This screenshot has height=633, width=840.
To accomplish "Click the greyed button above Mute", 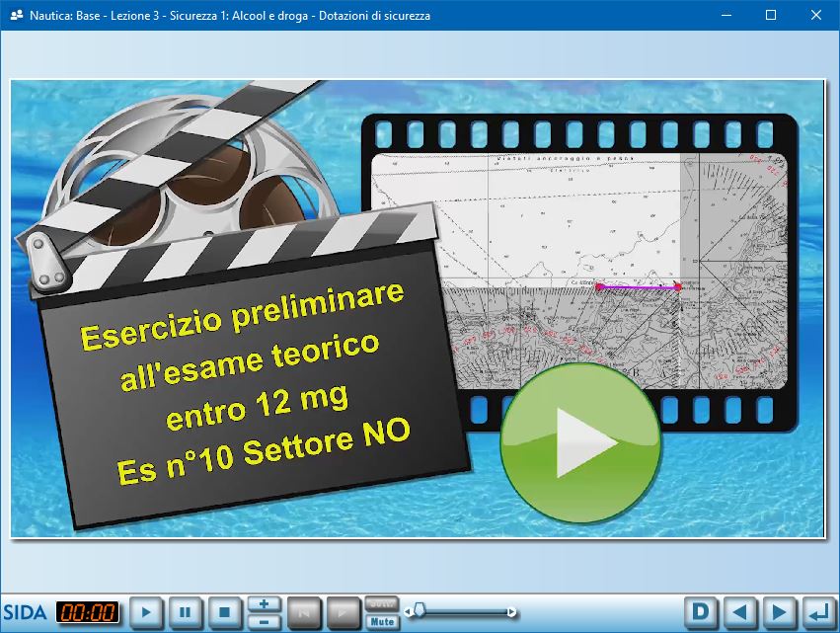I will click(382, 604).
